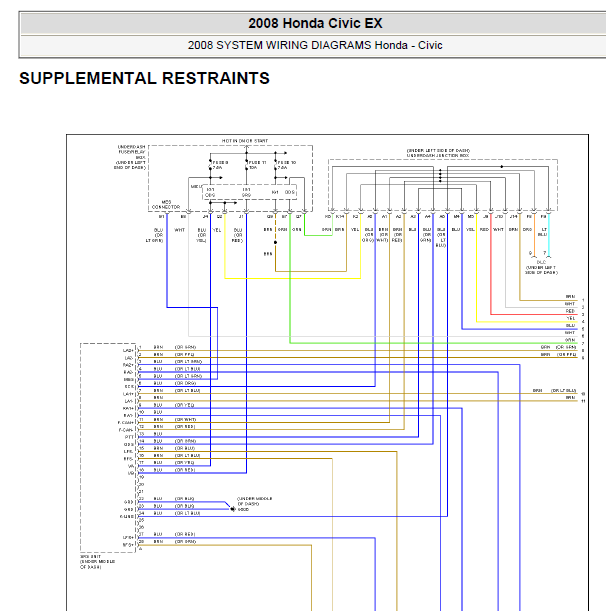Select the 'J14' terminal label

pos(514,216)
